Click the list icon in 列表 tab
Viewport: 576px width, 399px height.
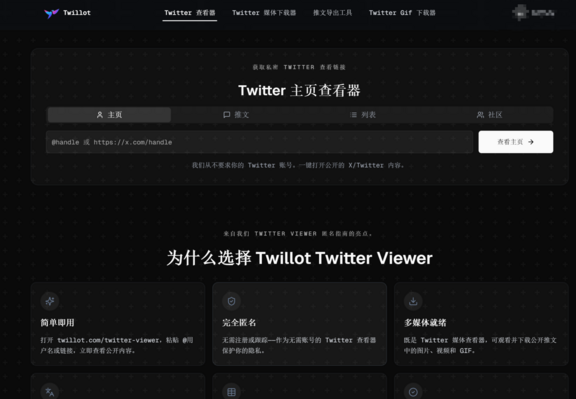[x=353, y=115]
